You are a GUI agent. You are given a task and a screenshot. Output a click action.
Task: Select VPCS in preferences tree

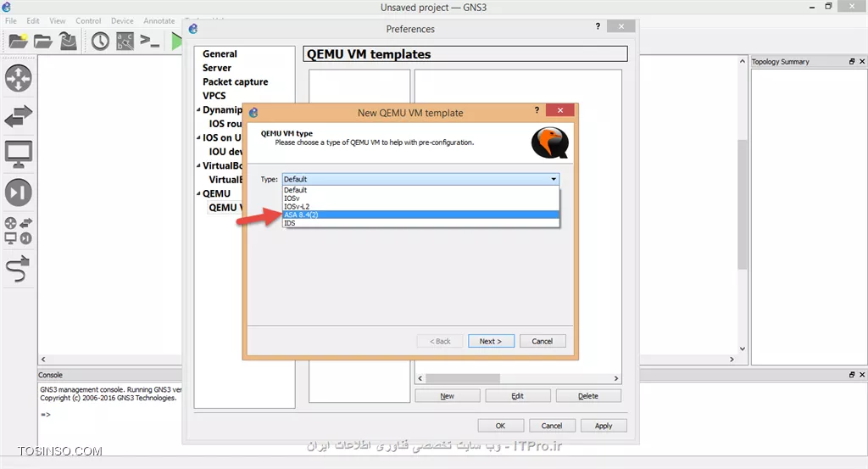(214, 95)
